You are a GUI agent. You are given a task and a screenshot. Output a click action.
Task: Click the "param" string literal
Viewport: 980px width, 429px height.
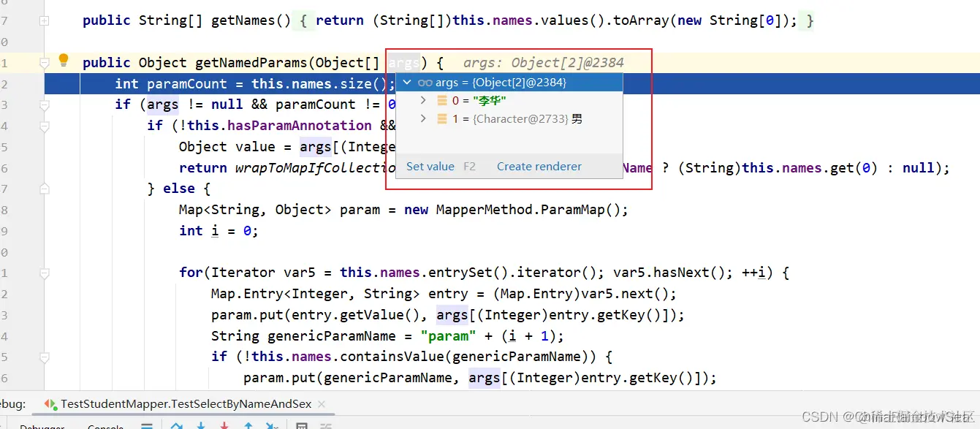pyautogui.click(x=449, y=336)
